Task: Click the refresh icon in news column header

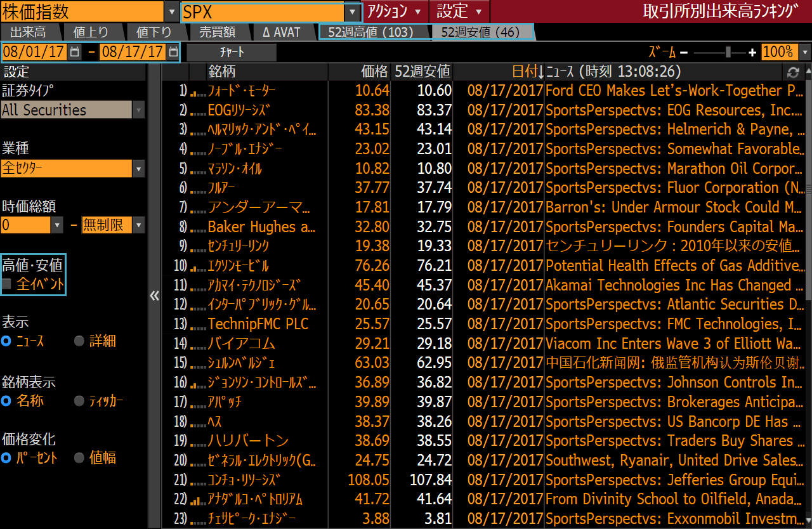Action: point(792,72)
